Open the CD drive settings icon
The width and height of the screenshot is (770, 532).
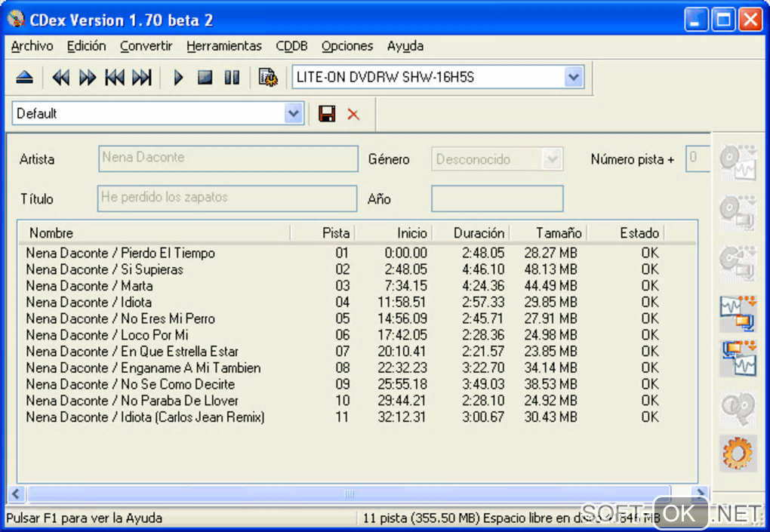point(268,77)
